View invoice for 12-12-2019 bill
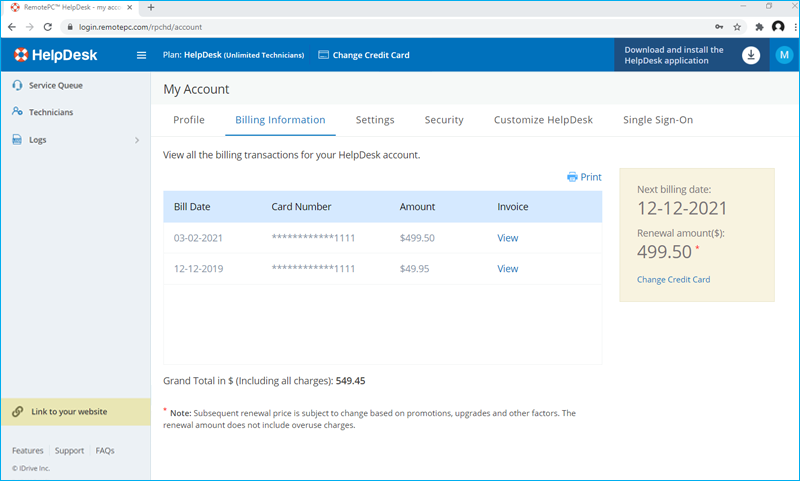Screen dimensions: 800x481 point(508,269)
